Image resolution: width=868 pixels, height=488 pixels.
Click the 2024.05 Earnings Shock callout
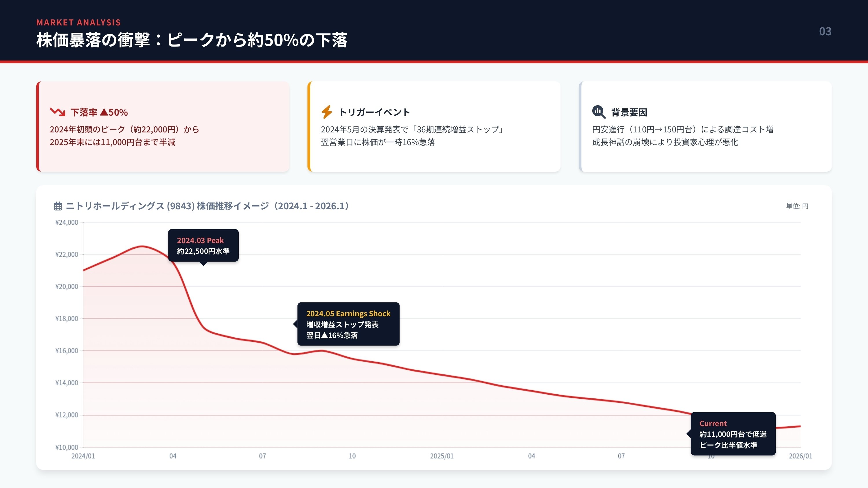pyautogui.click(x=348, y=324)
